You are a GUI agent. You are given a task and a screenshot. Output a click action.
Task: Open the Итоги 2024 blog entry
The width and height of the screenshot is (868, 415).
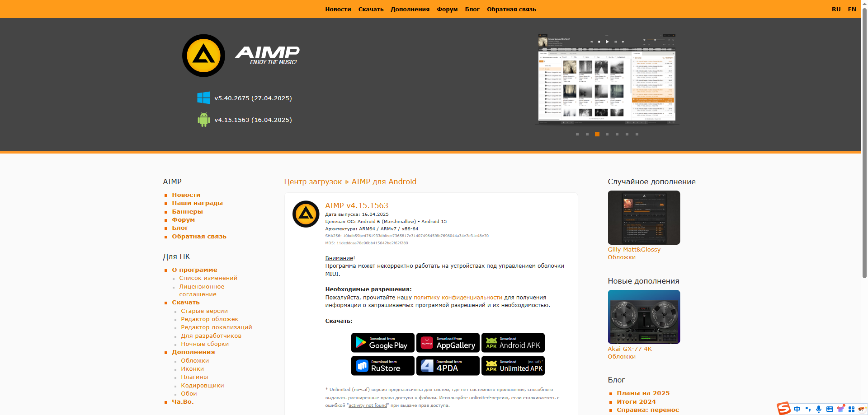point(636,402)
